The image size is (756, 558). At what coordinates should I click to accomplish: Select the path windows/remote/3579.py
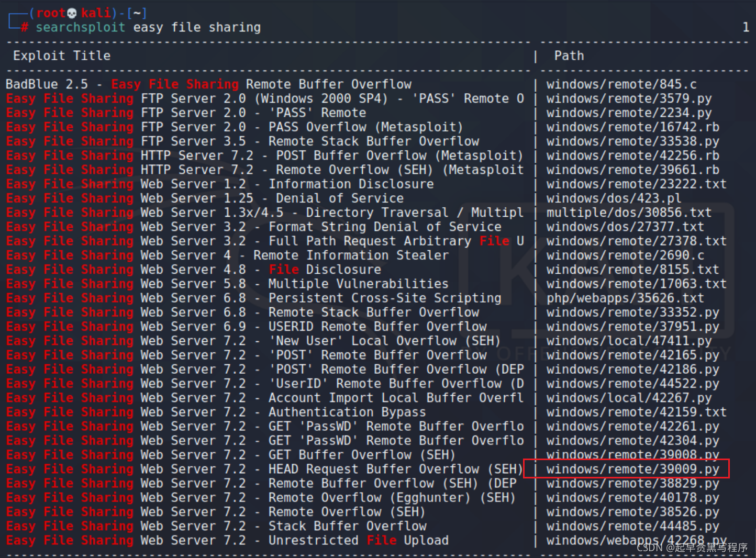[x=629, y=98]
